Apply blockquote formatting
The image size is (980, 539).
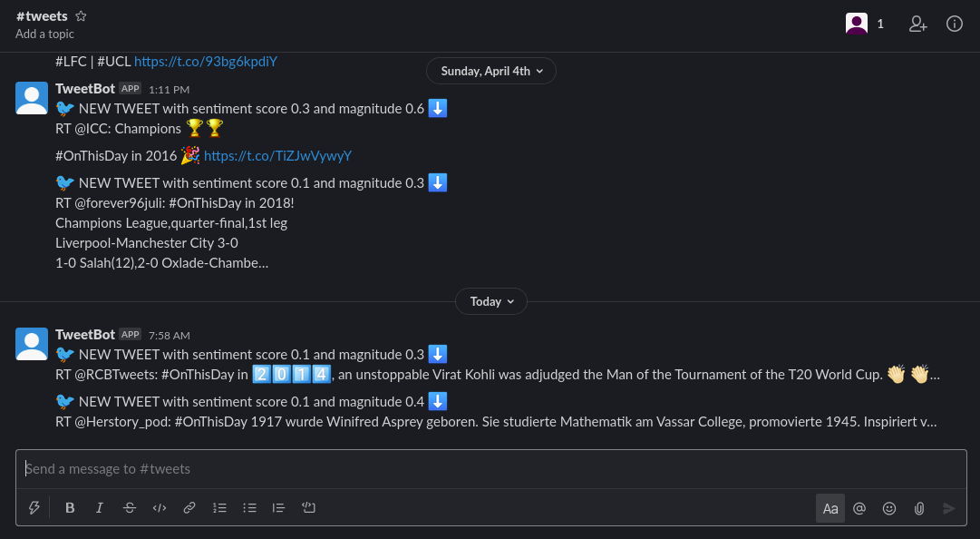(x=278, y=508)
